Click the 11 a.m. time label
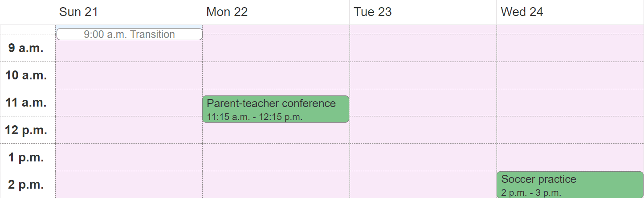644x198 pixels. click(26, 103)
